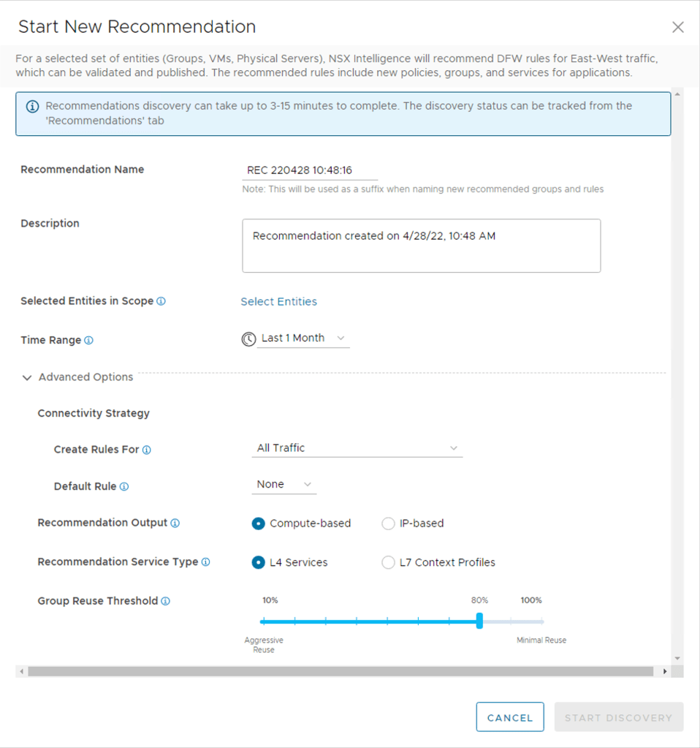Click info icon next to Time Range
This screenshot has height=748, width=700.
coord(88,341)
